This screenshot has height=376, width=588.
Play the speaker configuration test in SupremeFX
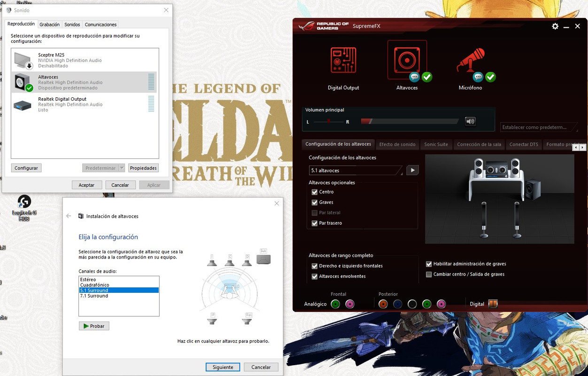click(412, 170)
